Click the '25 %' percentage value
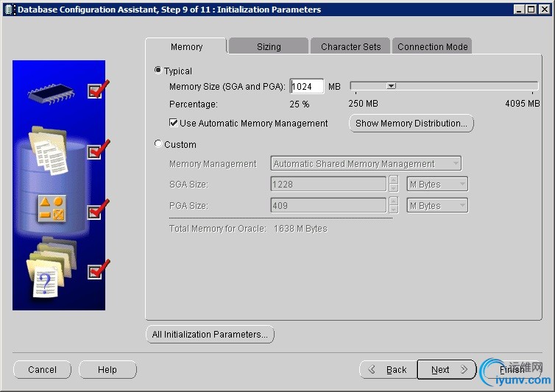555x392 pixels. (299, 104)
